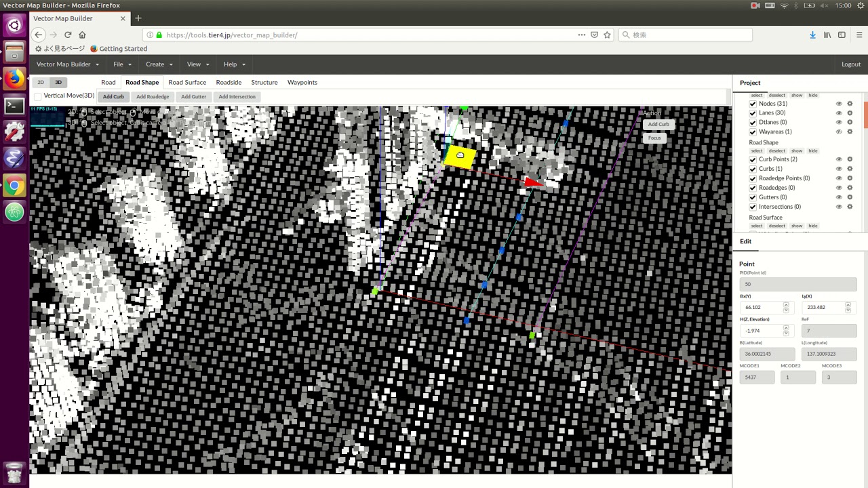Viewport: 868px width, 488px height.
Task: Open settings gear for Nodes (31)
Action: coord(850,104)
